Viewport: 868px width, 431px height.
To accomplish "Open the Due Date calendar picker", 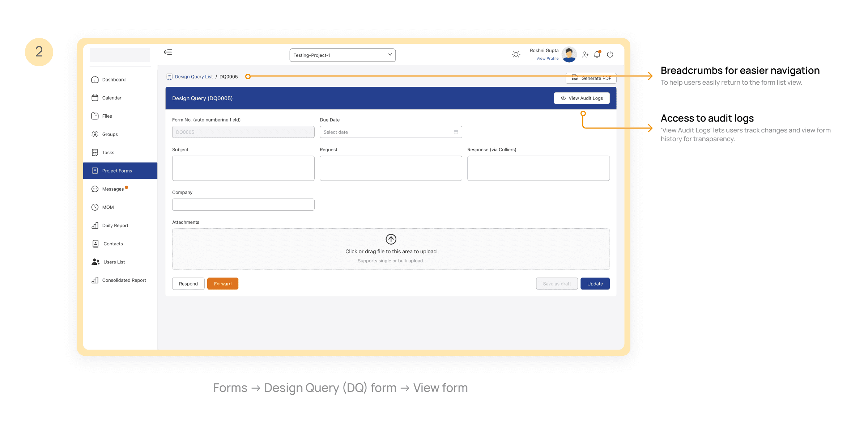I will click(x=456, y=132).
